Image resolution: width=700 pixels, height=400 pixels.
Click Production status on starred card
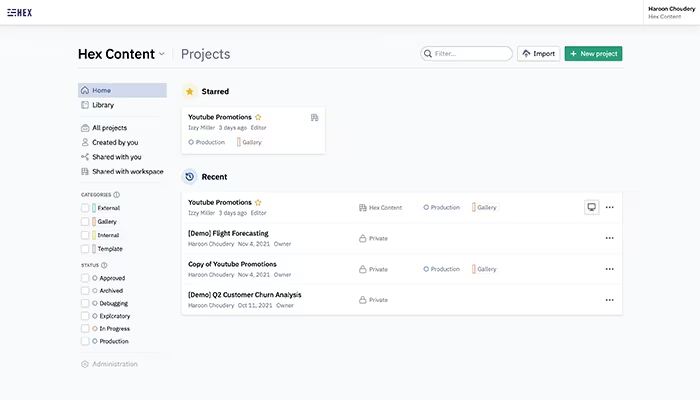click(x=206, y=142)
